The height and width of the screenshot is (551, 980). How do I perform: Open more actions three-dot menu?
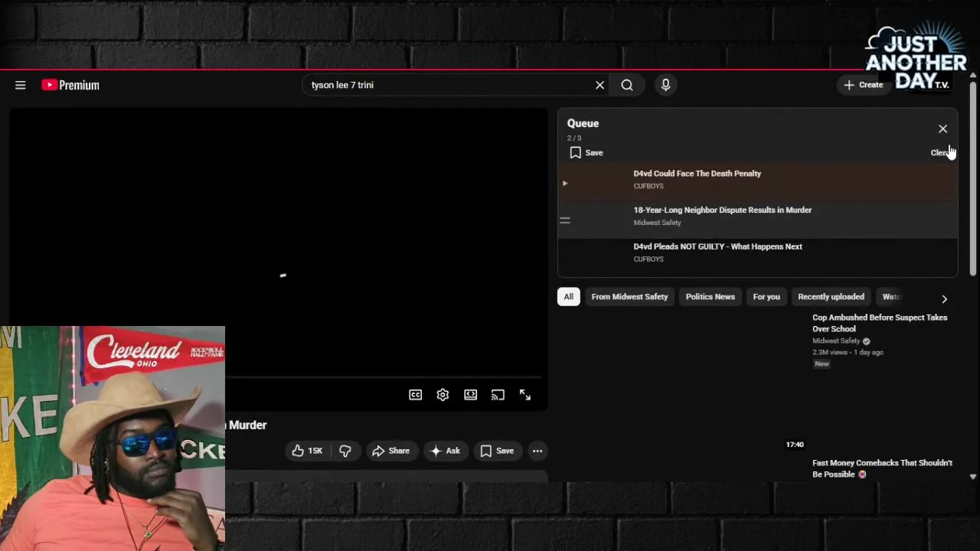(537, 451)
